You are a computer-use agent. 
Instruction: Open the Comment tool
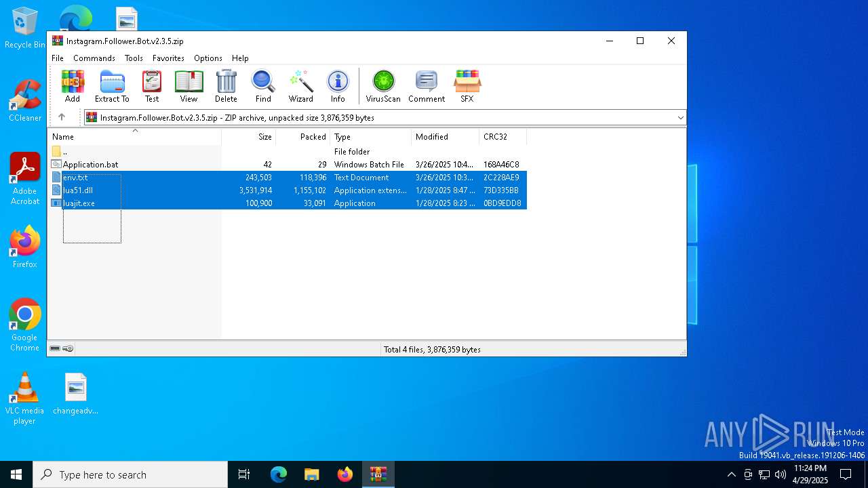427,86
